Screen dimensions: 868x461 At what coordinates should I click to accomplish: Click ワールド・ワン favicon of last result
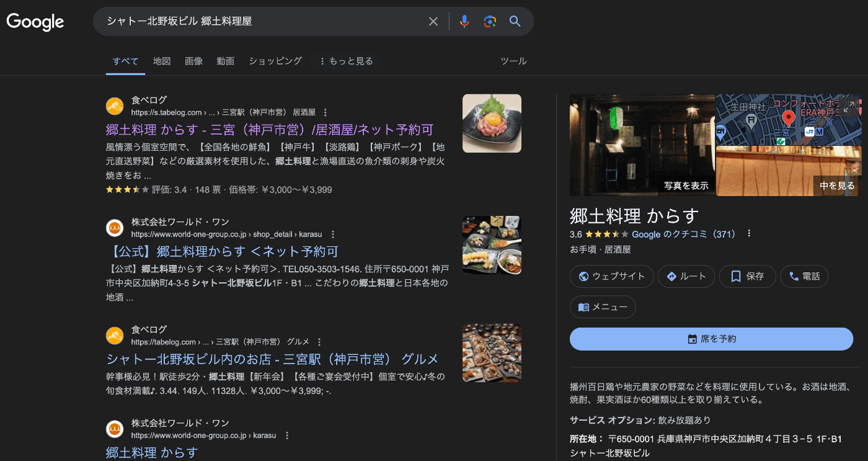point(115,429)
